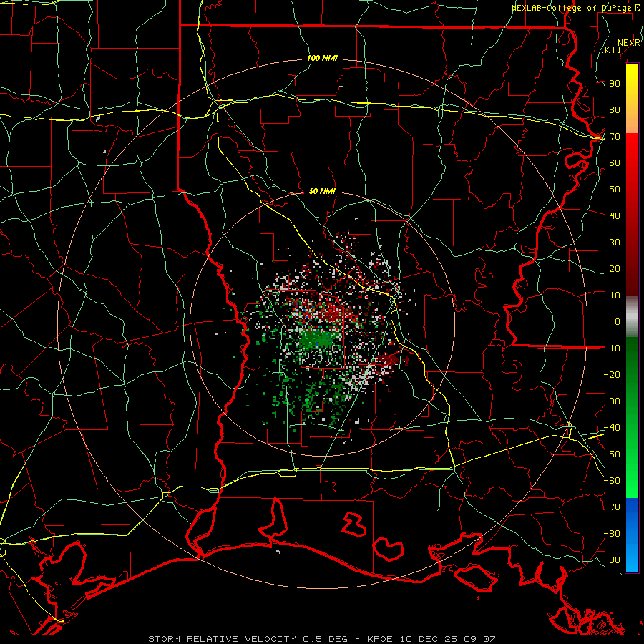Click the dense green inbound velocity cluster
This screenshot has width=644, height=644.
click(x=316, y=340)
